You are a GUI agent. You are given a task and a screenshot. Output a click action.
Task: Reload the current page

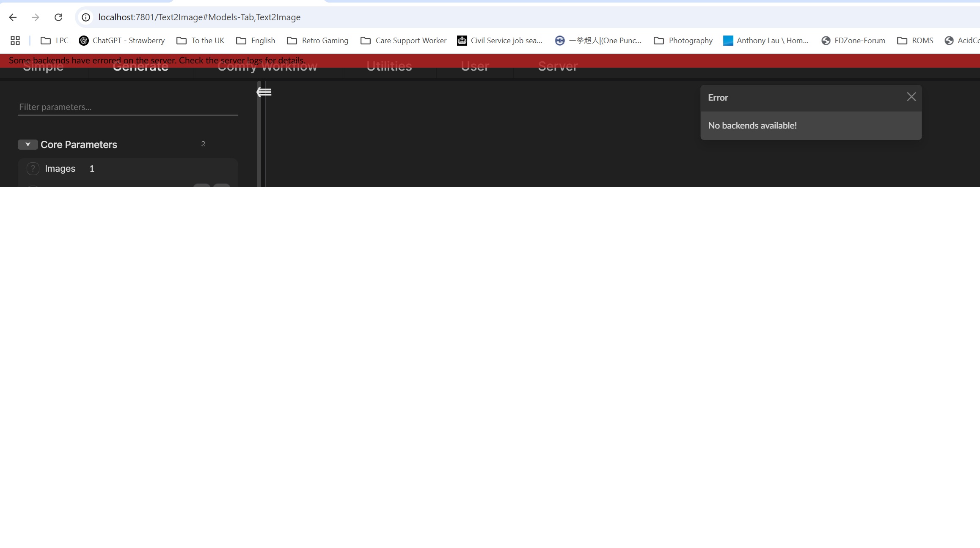[58, 17]
